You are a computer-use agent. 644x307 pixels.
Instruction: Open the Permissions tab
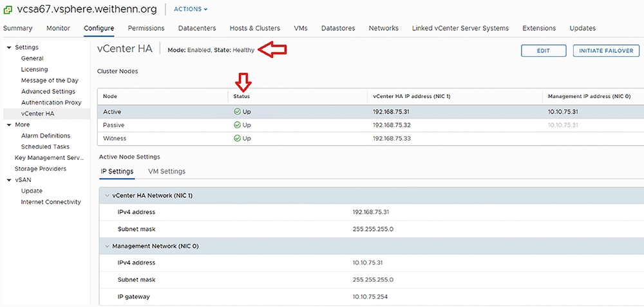pos(146,28)
